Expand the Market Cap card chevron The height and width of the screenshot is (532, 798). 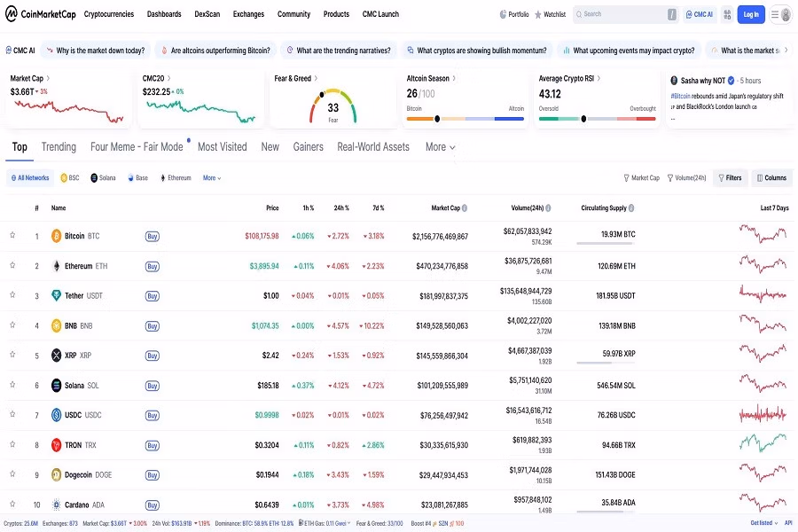pyautogui.click(x=49, y=78)
